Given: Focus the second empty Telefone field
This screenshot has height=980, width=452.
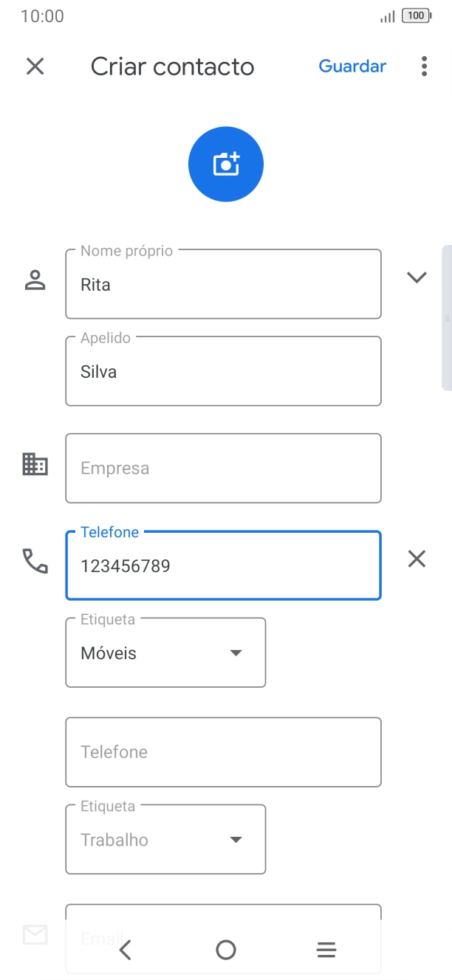Looking at the screenshot, I should click(x=223, y=752).
